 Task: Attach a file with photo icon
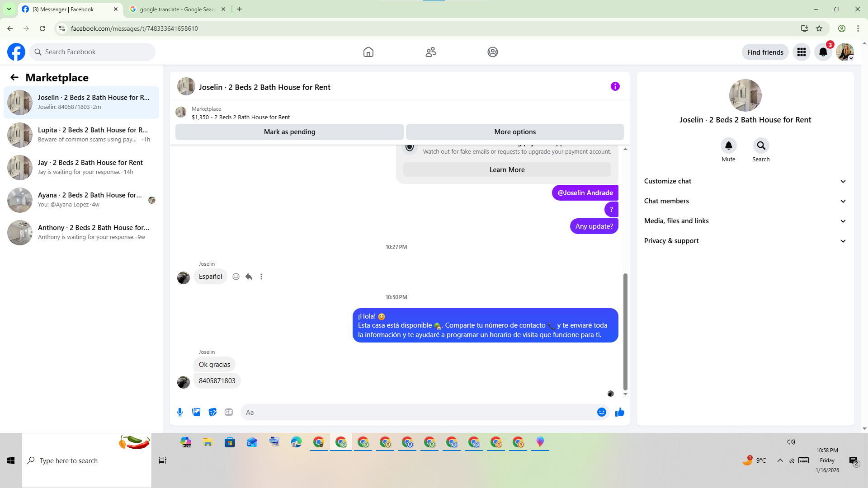coord(196,412)
